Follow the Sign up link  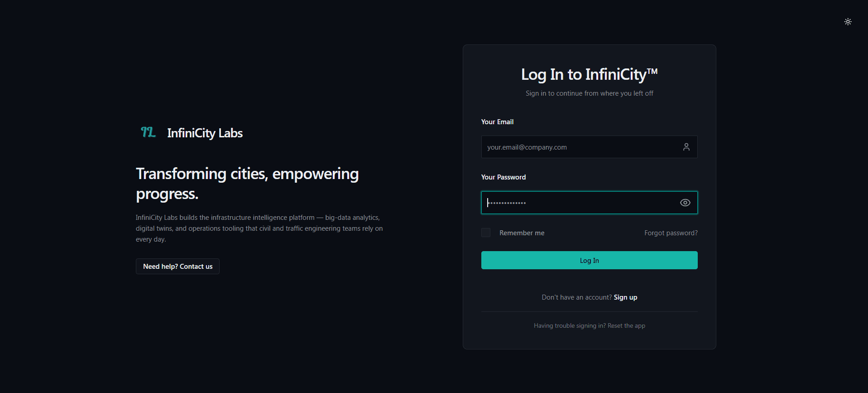tap(625, 297)
